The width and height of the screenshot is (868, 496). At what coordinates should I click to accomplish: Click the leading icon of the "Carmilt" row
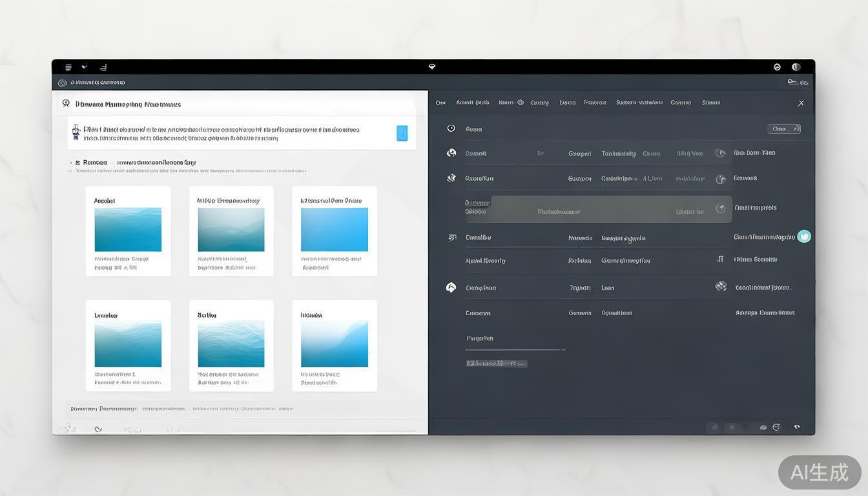pos(451,153)
